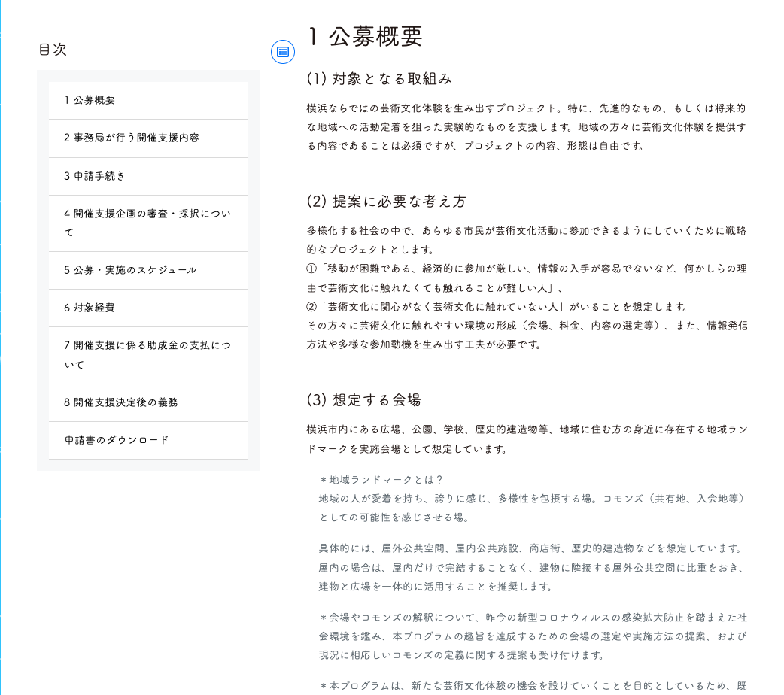The width and height of the screenshot is (784, 695).
Task: Go to '2 事務局が行う開催支援内容' section
Action: tap(148, 138)
